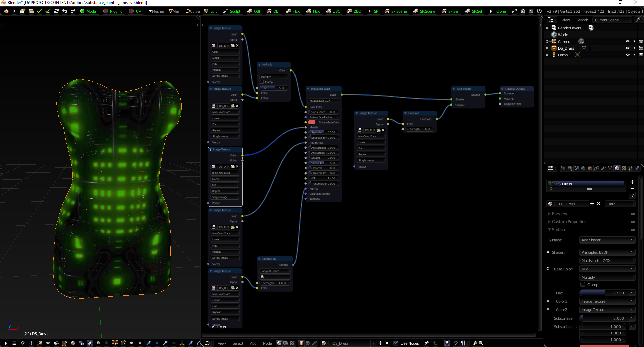The width and height of the screenshot is (644, 347).
Task: Open the outliner Search menu
Action: pyautogui.click(x=582, y=20)
